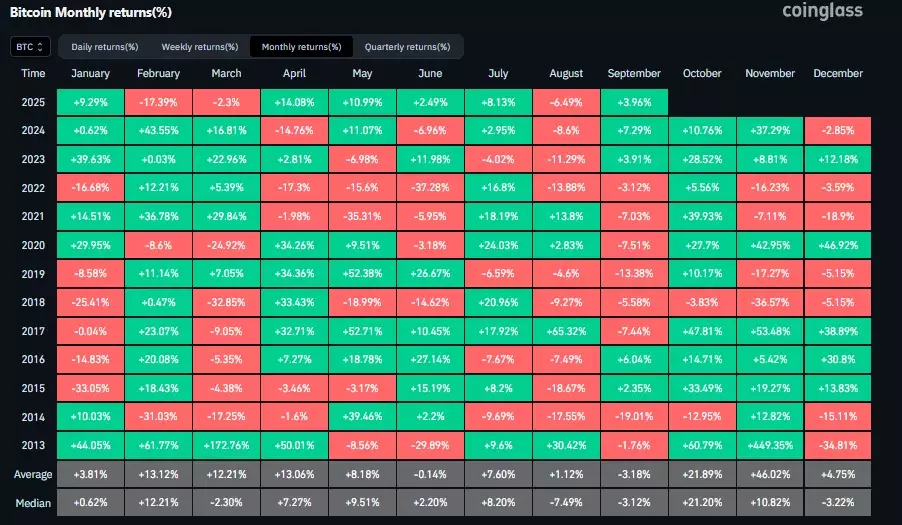Select the Average row label

tap(33, 474)
